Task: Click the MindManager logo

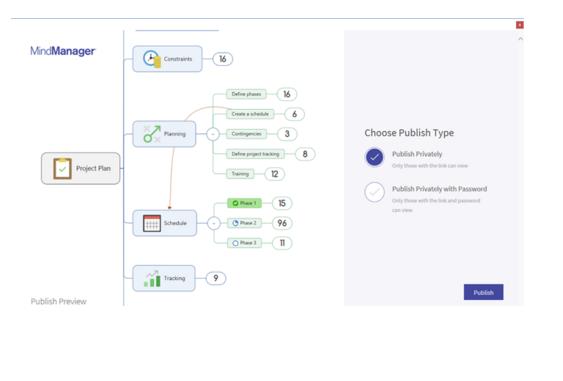Action: pos(62,51)
